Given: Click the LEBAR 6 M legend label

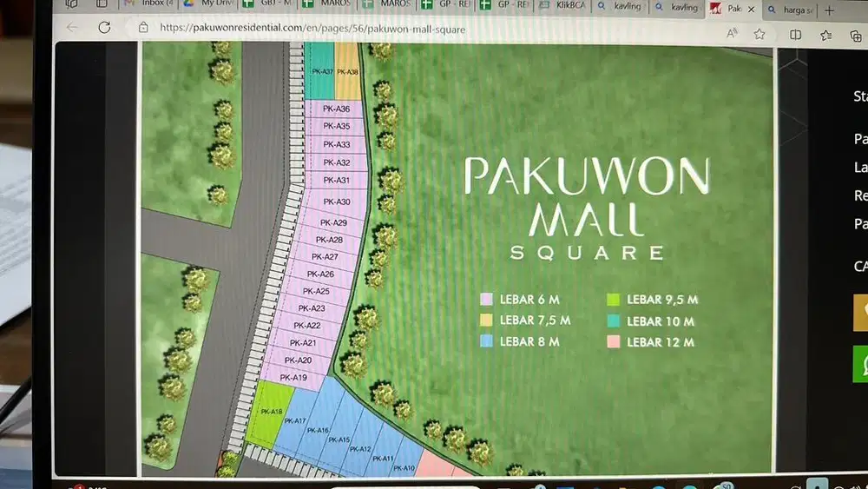Looking at the screenshot, I should [x=529, y=300].
